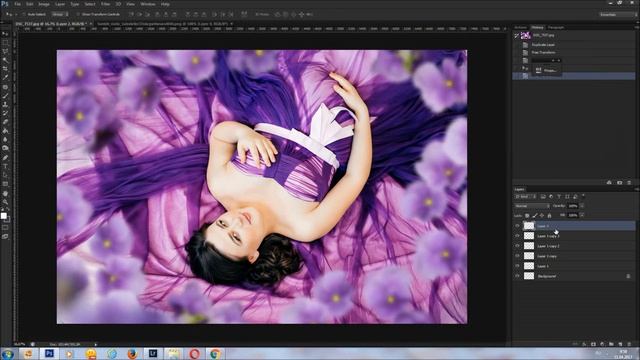
Task: Hide the Layer 1 copy 3 layer
Action: pos(517,236)
